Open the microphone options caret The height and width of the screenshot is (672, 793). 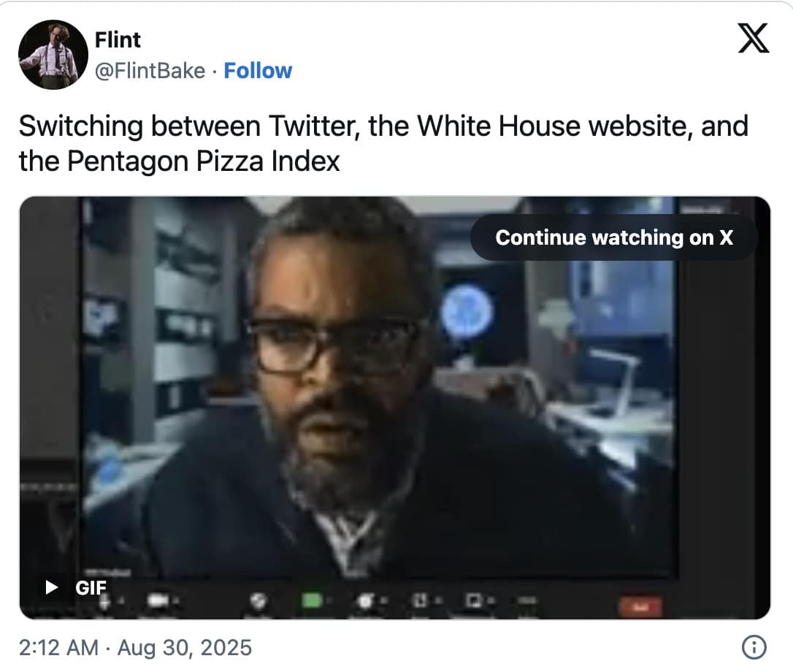pos(122,601)
